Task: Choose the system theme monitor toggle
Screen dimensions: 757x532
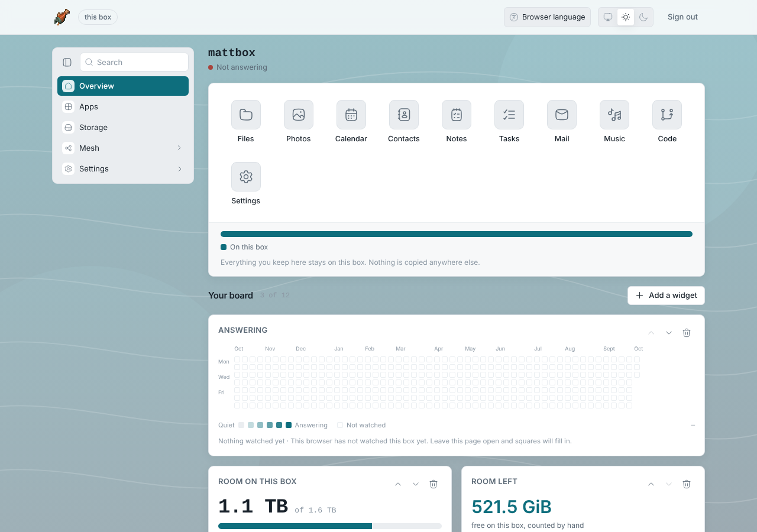Action: [x=608, y=17]
